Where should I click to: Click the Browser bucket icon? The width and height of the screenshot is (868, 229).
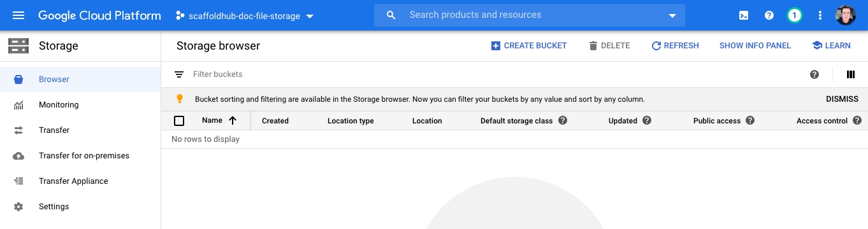tap(18, 80)
